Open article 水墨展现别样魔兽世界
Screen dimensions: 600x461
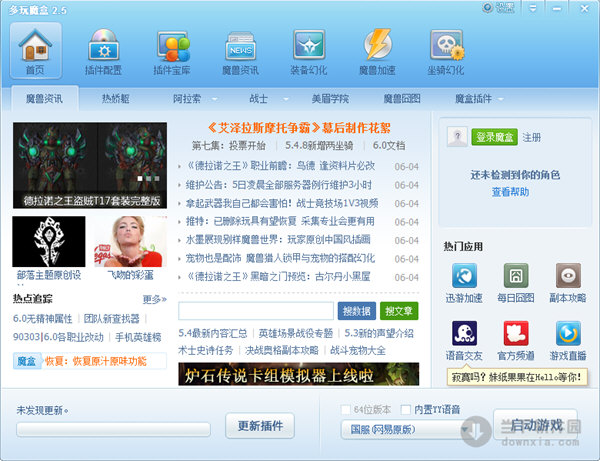tap(278, 240)
